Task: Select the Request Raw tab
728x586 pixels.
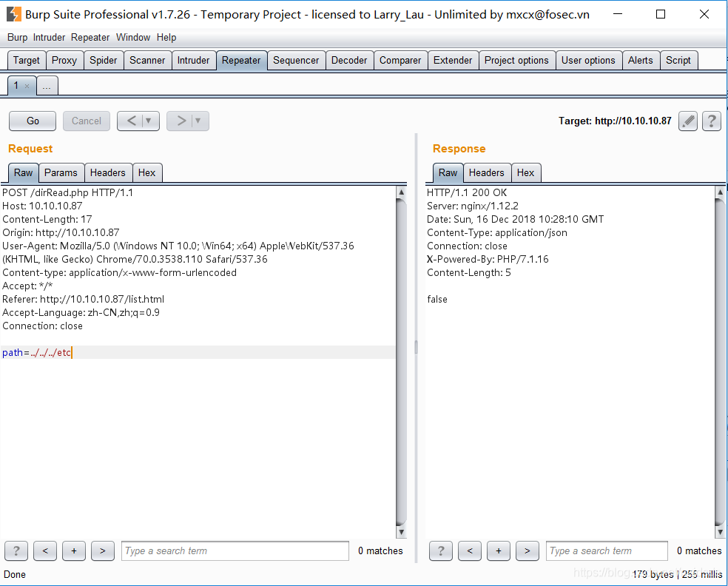Action: click(23, 172)
